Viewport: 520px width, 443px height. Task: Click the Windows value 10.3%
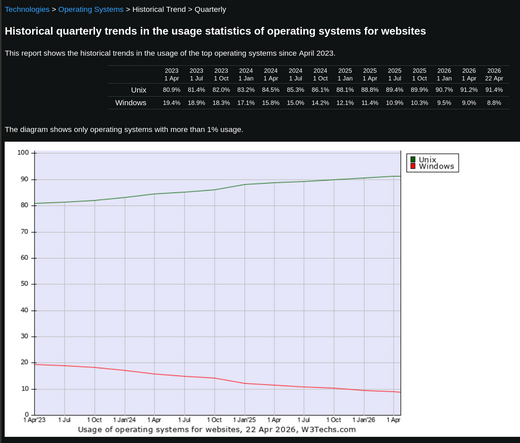click(x=419, y=103)
